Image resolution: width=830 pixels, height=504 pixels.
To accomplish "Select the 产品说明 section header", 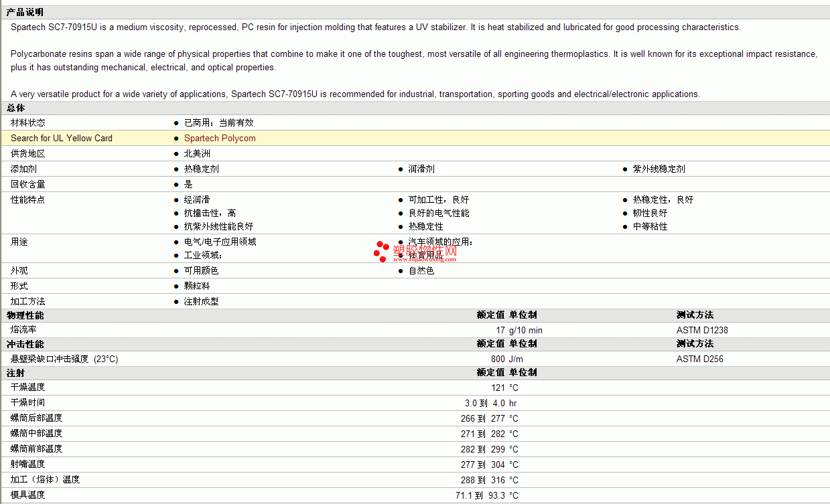I will [25, 12].
